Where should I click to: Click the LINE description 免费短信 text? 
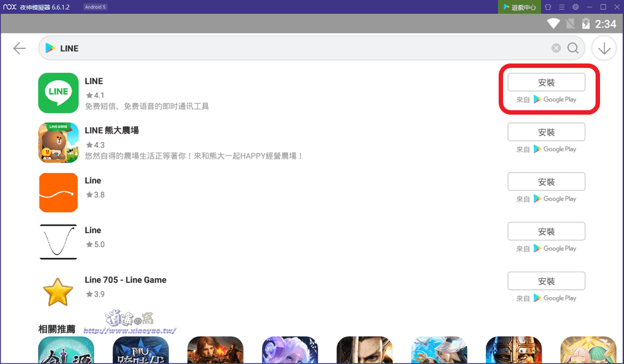click(x=147, y=106)
